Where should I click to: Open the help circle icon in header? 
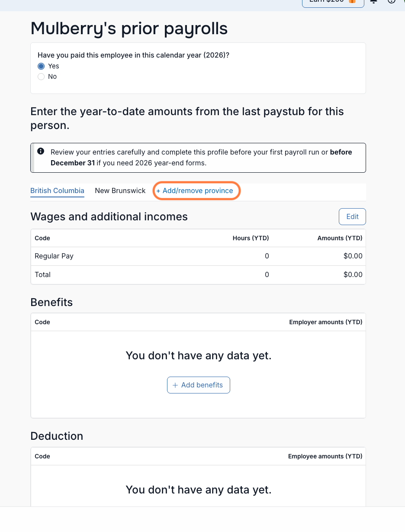pyautogui.click(x=392, y=2)
